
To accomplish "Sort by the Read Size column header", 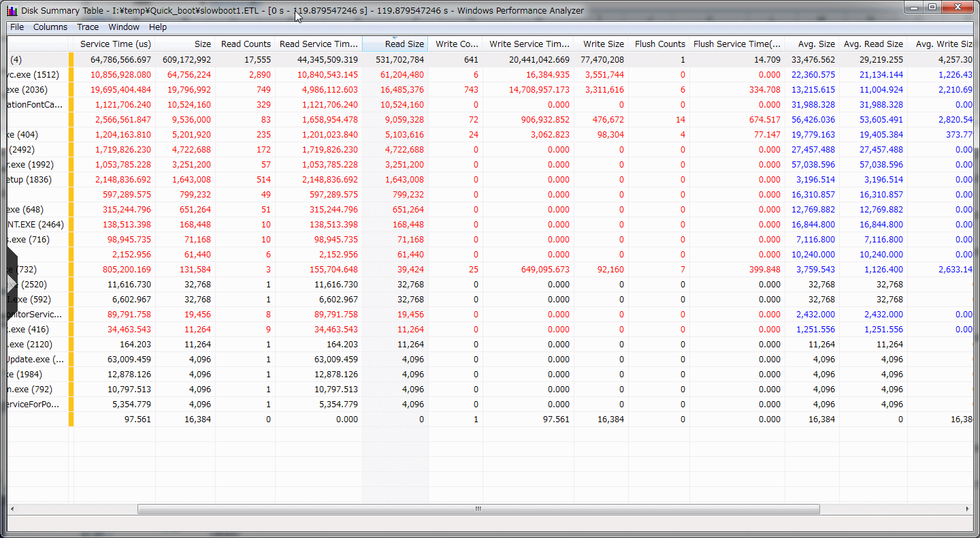I will click(404, 44).
